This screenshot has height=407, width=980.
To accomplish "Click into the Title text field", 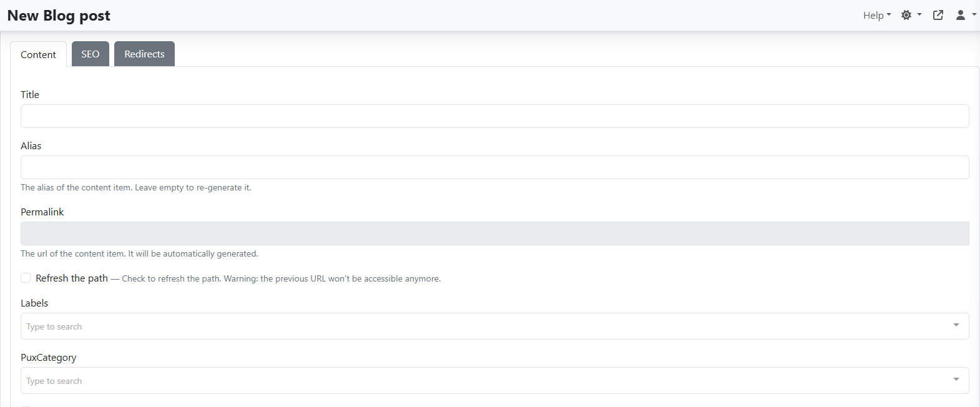I will pyautogui.click(x=494, y=116).
